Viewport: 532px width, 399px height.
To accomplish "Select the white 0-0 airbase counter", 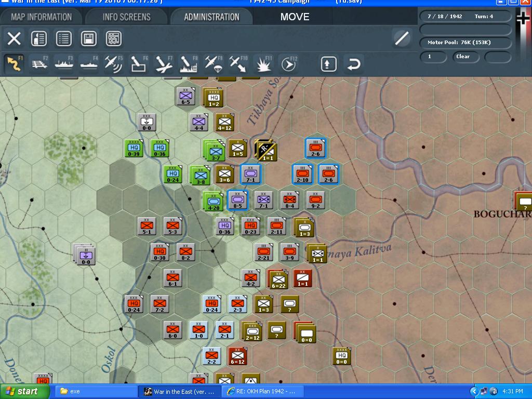I will 147,122.
